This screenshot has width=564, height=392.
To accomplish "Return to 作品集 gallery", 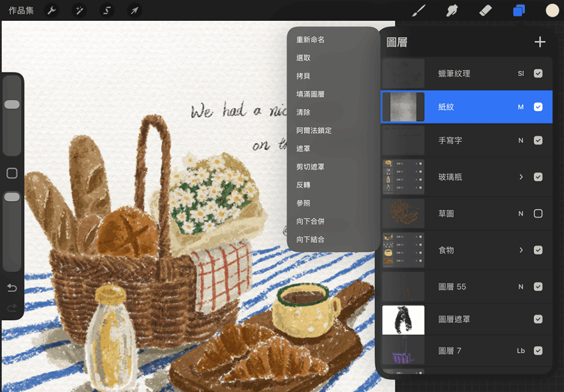I will [21, 10].
